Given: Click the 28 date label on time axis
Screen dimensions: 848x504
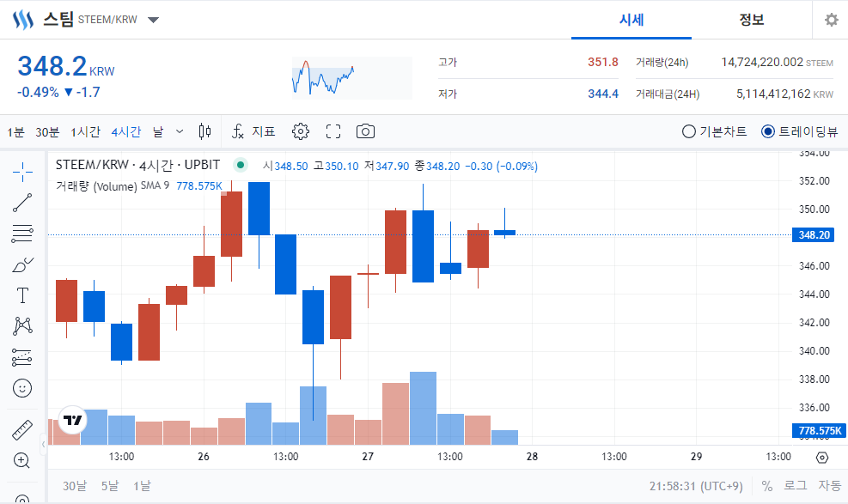Looking at the screenshot, I should coord(532,457).
